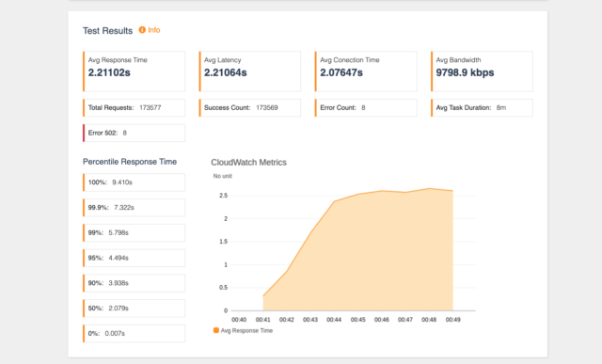Click the orange Avg Response Time legend swatch
602x364 pixels.
click(216, 330)
